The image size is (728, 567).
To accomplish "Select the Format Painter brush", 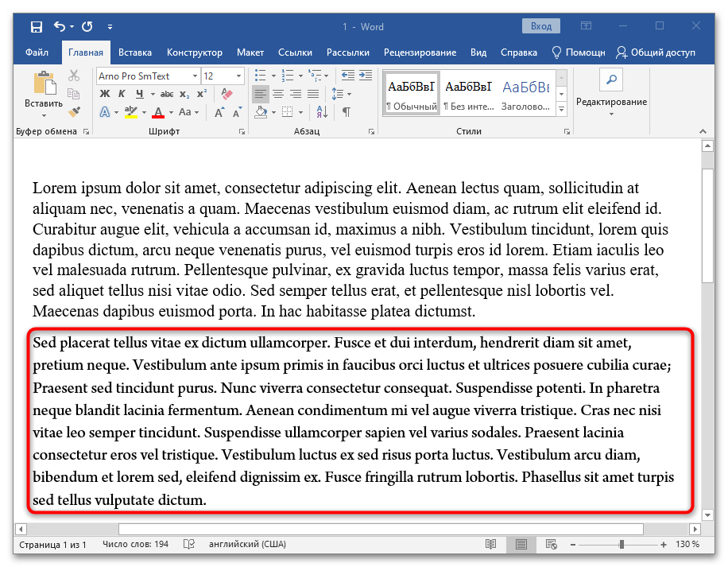I will click(x=74, y=111).
